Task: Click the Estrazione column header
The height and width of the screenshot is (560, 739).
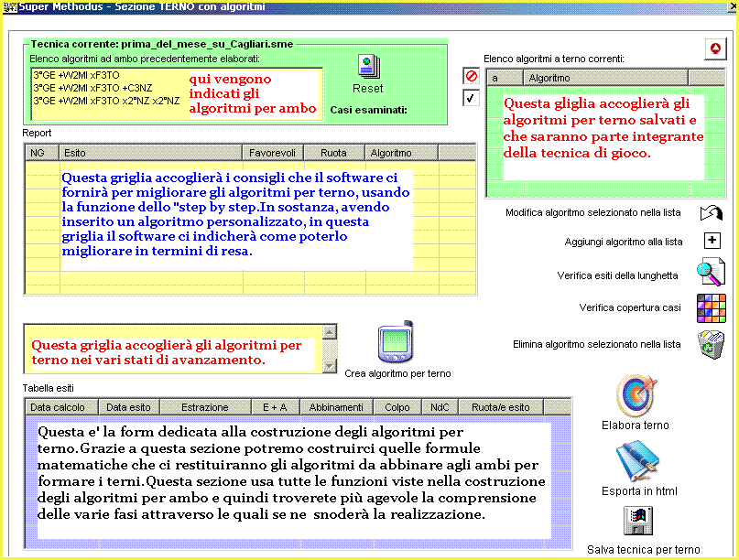Action: pos(205,407)
